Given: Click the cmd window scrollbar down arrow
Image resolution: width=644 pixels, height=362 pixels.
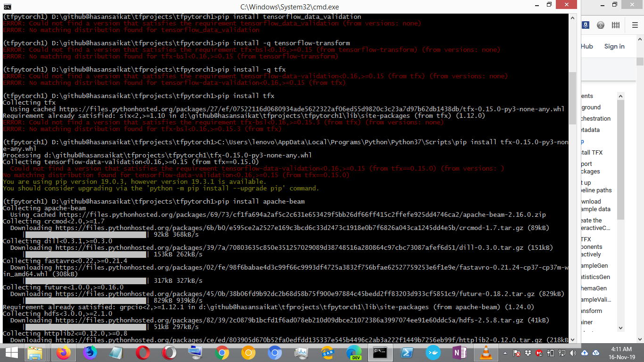Looking at the screenshot, I should click(572, 339).
